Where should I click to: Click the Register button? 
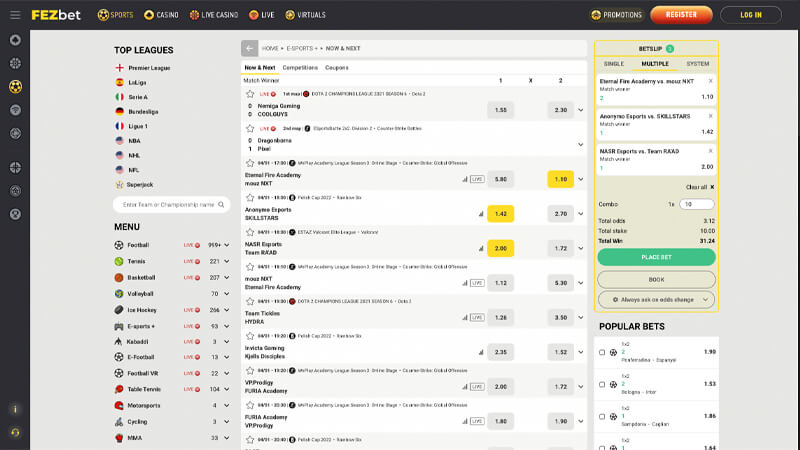(681, 15)
